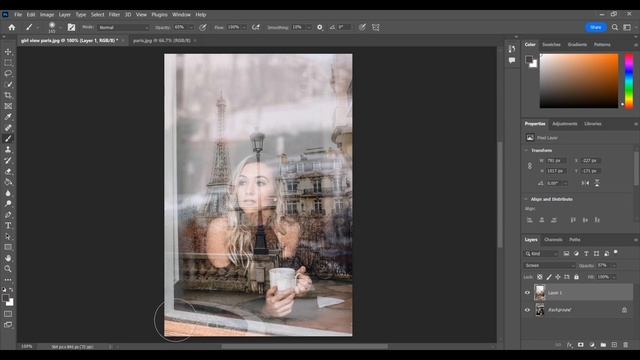Select the Zoom tool
This screenshot has height=360, width=640.
coord(8,269)
